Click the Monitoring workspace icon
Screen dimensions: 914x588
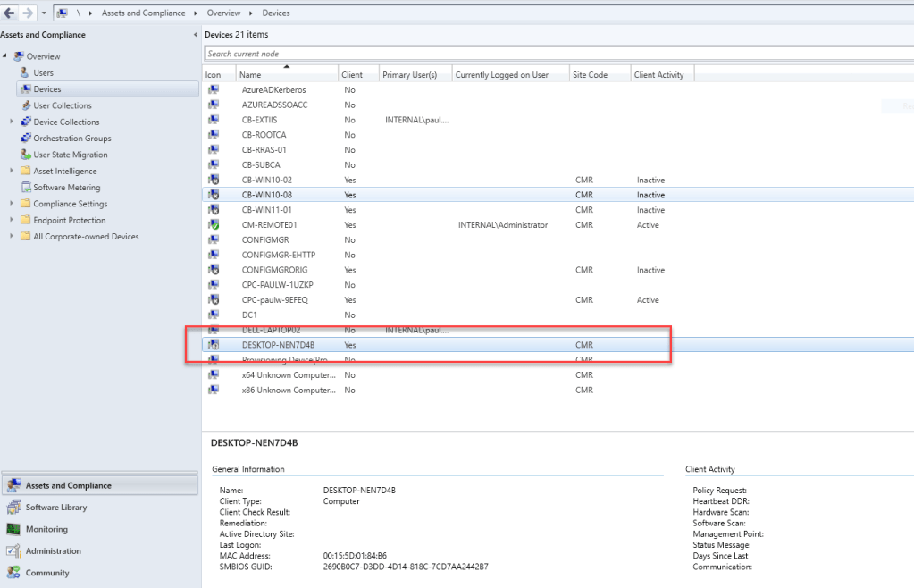(13, 529)
